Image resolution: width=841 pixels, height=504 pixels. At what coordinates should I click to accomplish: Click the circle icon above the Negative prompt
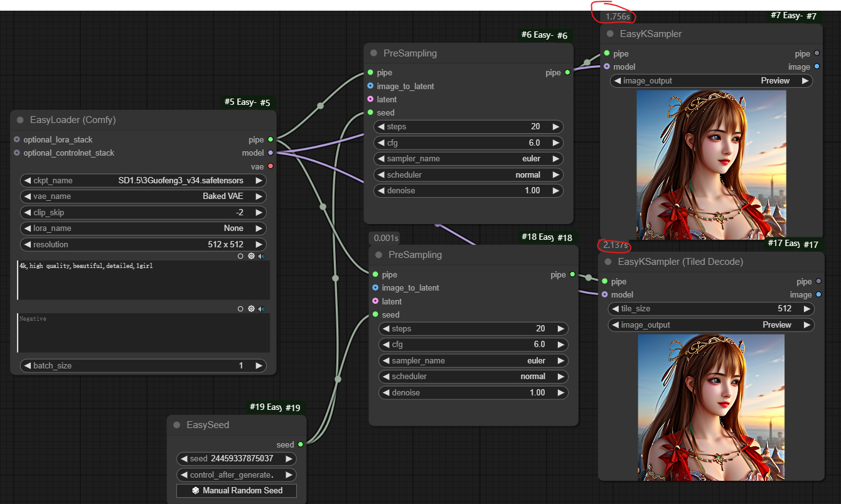point(240,309)
